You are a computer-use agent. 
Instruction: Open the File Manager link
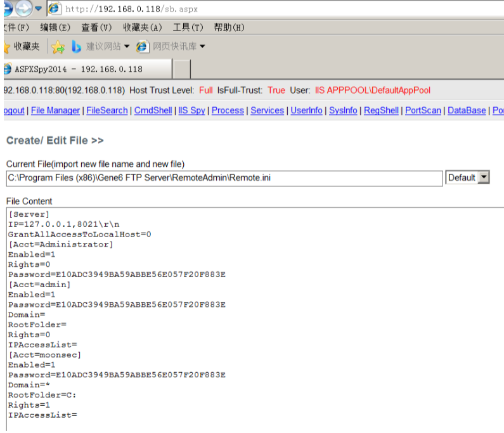pos(55,110)
